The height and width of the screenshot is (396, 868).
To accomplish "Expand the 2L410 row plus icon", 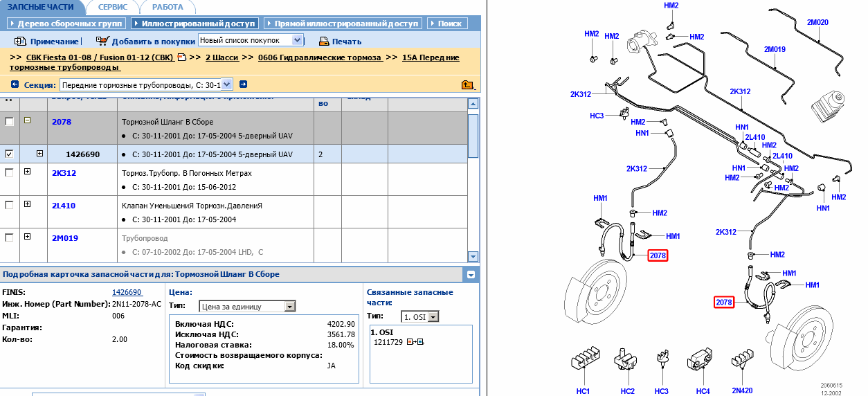I will click(28, 204).
